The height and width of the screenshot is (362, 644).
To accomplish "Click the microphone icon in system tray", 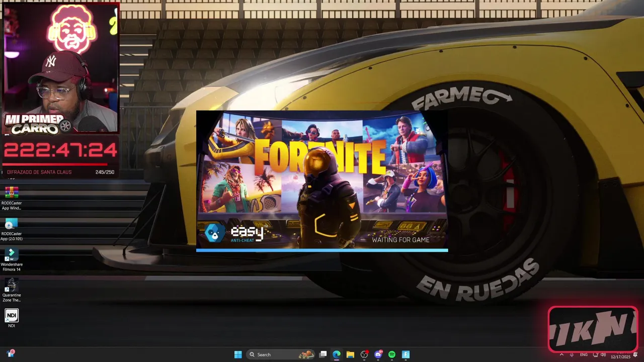I will click(572, 354).
